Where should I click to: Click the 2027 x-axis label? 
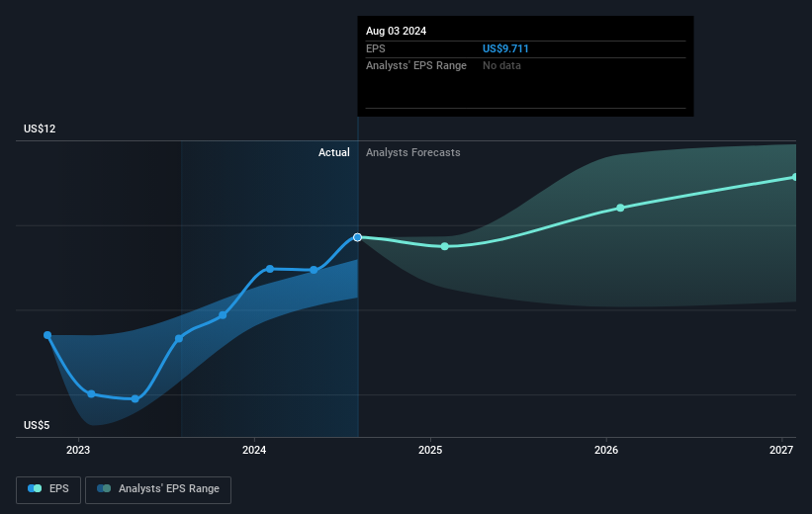(x=781, y=451)
